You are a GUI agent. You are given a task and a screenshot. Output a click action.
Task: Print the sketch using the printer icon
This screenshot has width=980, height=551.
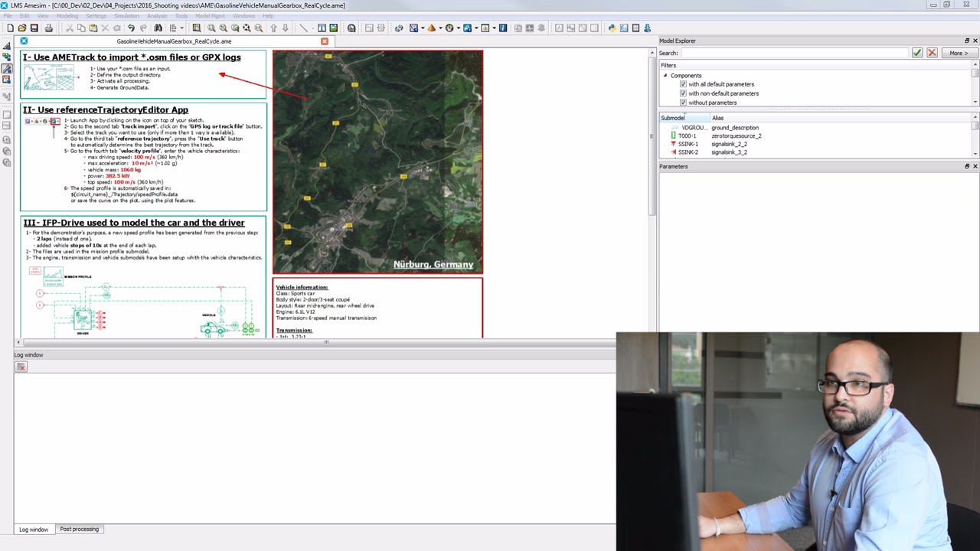coord(48,28)
